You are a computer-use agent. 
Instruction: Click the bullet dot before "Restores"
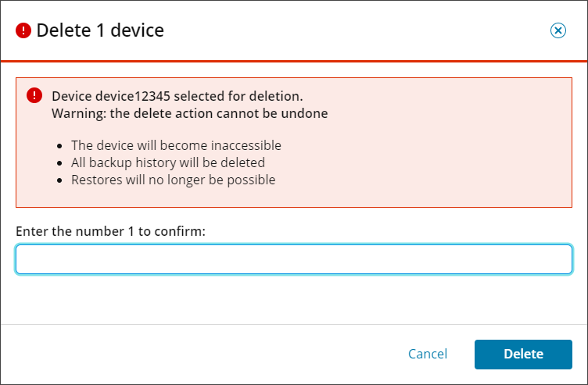pos(61,180)
